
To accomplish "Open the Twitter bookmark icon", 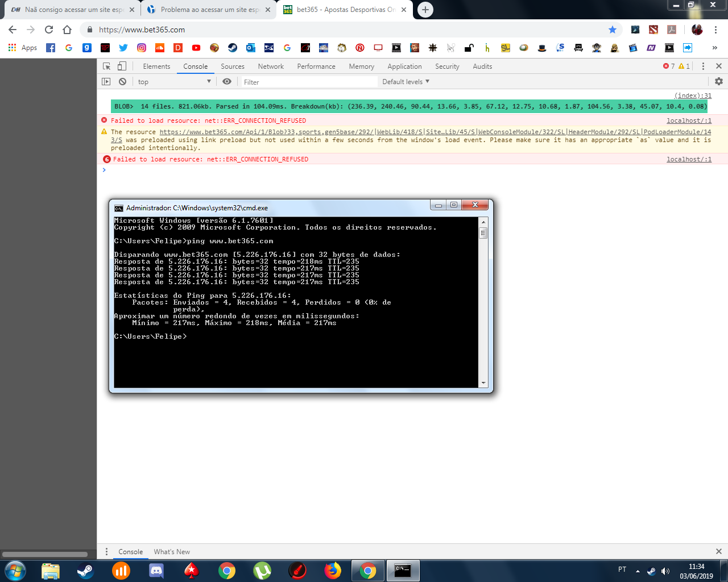I will click(123, 48).
